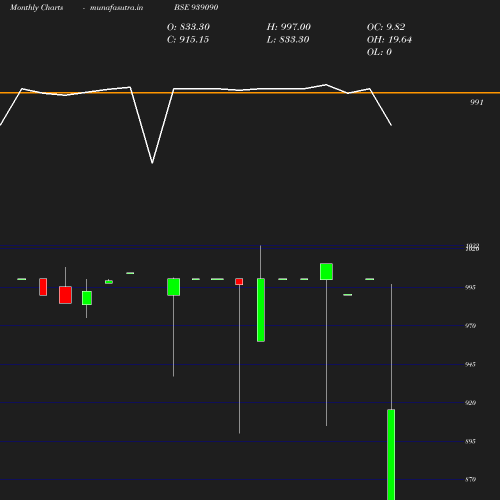Image resolution: width=500 pixels, height=500 pixels.
Task: Click the open value 'O: 833.30'
Action: pyautogui.click(x=188, y=27)
